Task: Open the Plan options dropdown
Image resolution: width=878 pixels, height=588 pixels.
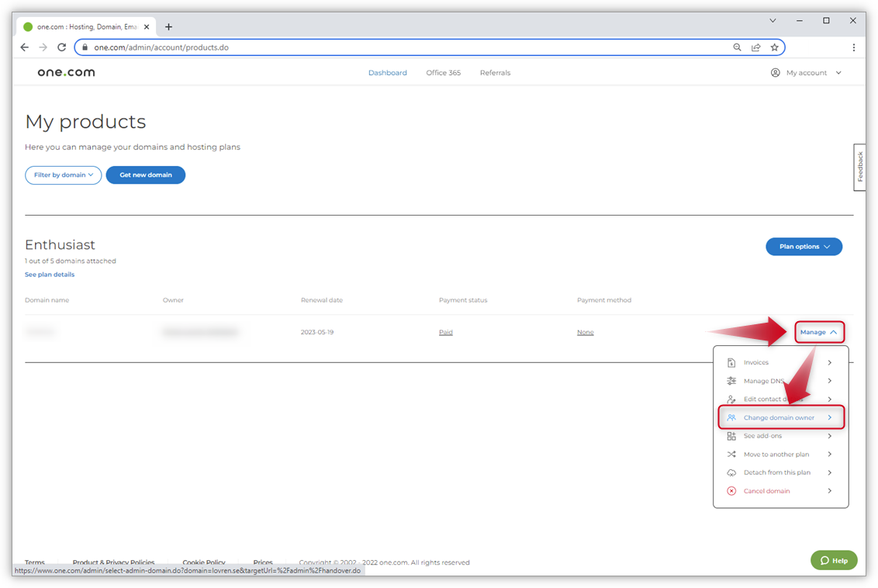Action: (804, 247)
